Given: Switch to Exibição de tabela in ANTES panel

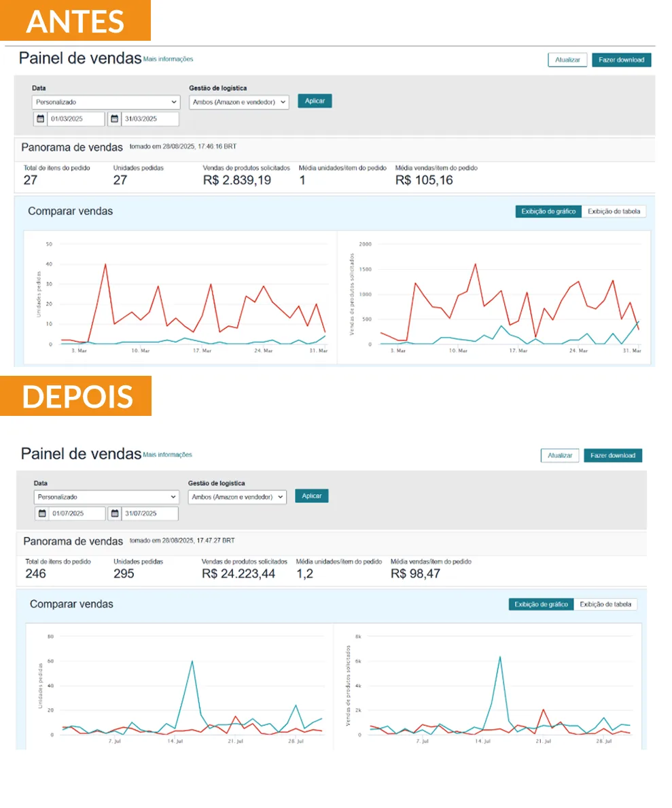Looking at the screenshot, I should (x=614, y=211).
